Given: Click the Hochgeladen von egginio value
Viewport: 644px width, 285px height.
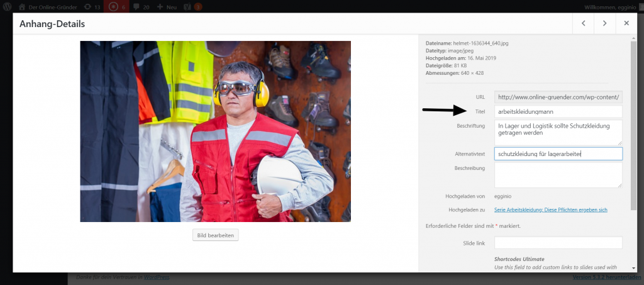Looking at the screenshot, I should [502, 196].
